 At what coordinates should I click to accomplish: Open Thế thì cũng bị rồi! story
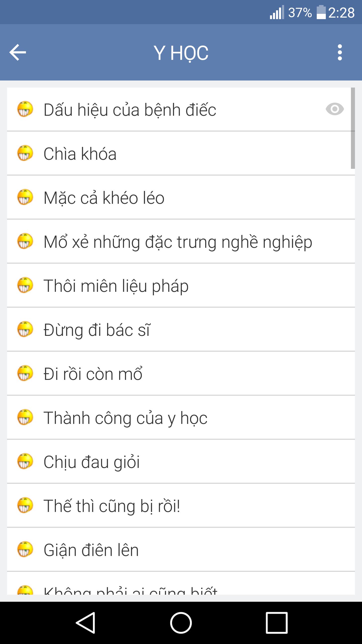pyautogui.click(x=181, y=505)
